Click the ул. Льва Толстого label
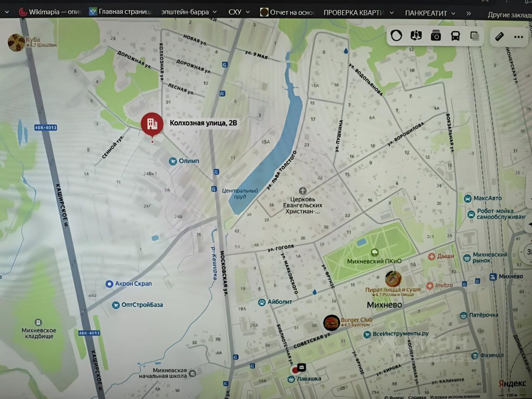Image resolution: width=532 pixels, height=399 pixels. point(282,170)
